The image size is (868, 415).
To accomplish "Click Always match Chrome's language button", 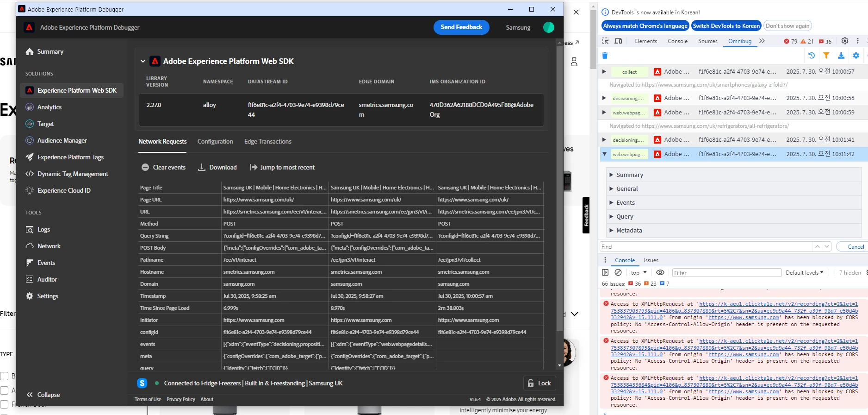I will tap(645, 26).
